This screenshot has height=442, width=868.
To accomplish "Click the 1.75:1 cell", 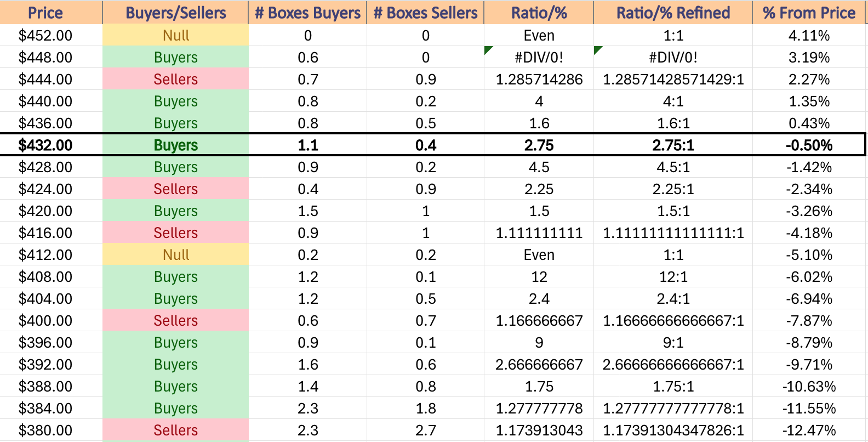I will [673, 386].
